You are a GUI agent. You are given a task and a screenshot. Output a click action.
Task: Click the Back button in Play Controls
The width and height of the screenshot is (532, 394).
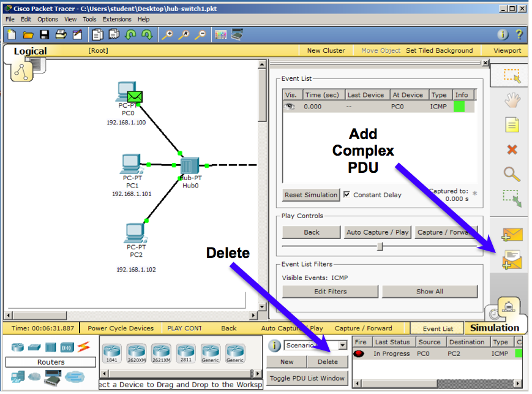311,232
